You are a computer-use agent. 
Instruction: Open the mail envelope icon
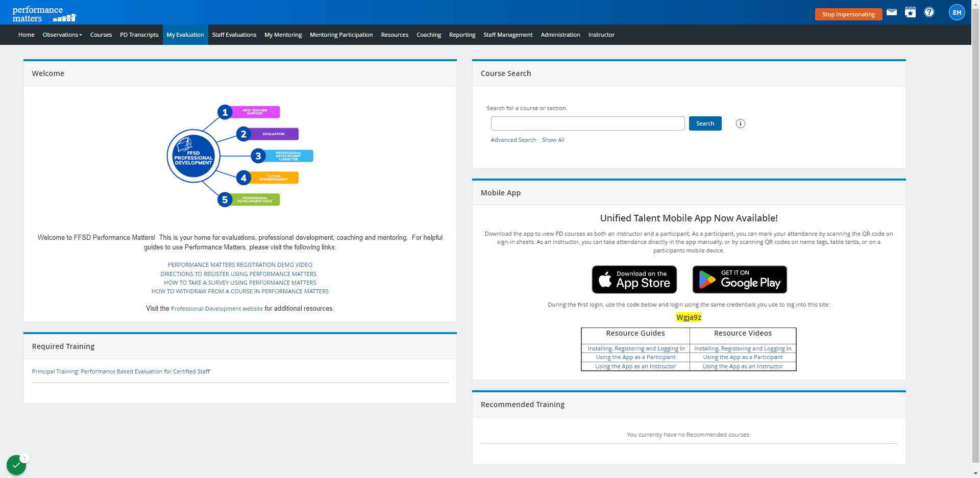892,12
